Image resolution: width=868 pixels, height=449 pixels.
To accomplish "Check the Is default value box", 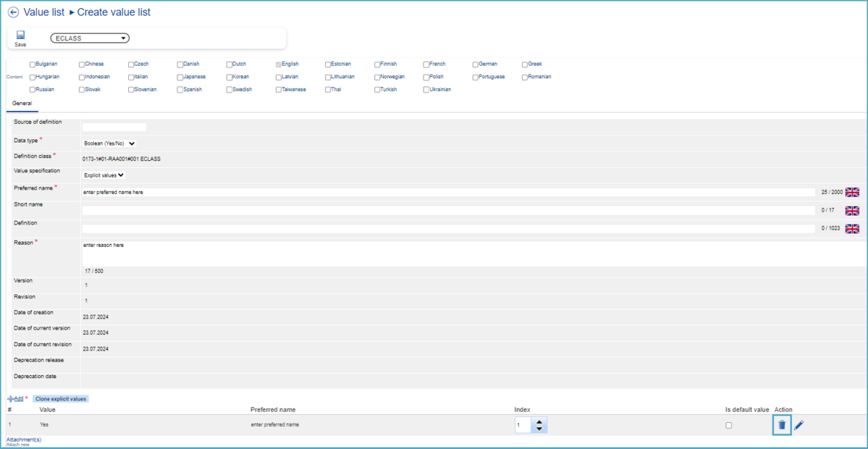I will click(x=728, y=425).
